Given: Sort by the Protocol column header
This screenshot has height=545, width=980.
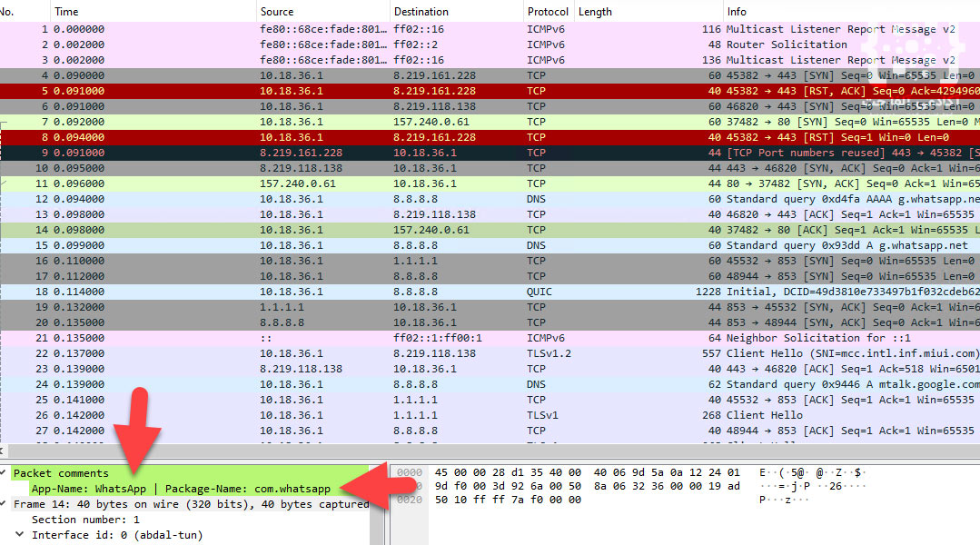Looking at the screenshot, I should click(x=548, y=11).
